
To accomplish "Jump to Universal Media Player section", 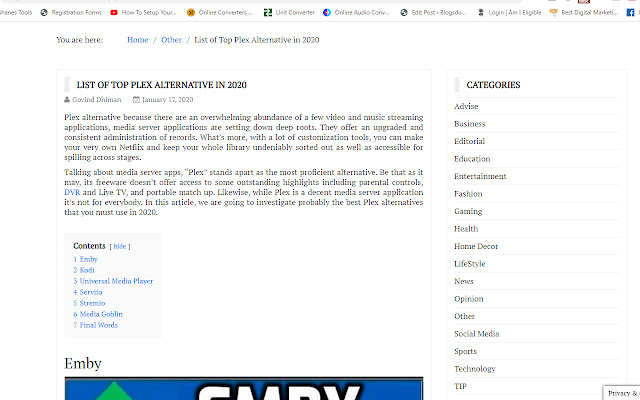I will coord(116,281).
